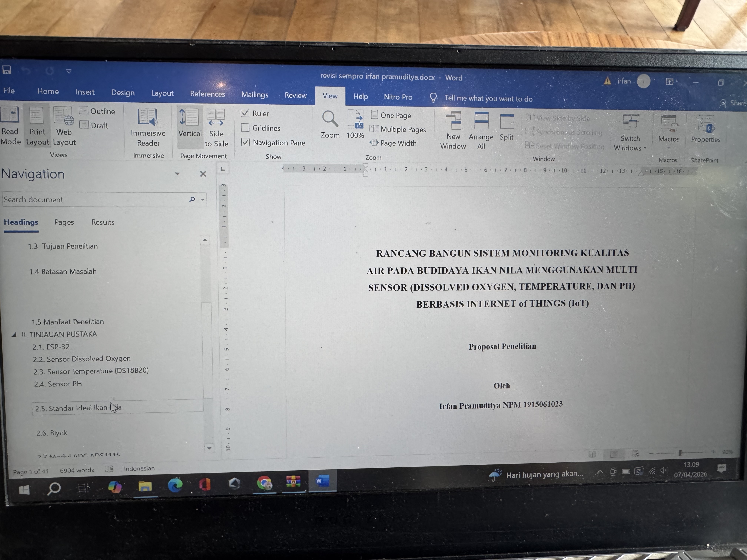The height and width of the screenshot is (560, 747).
Task: Launch Immersive Reader
Action: pyautogui.click(x=148, y=127)
